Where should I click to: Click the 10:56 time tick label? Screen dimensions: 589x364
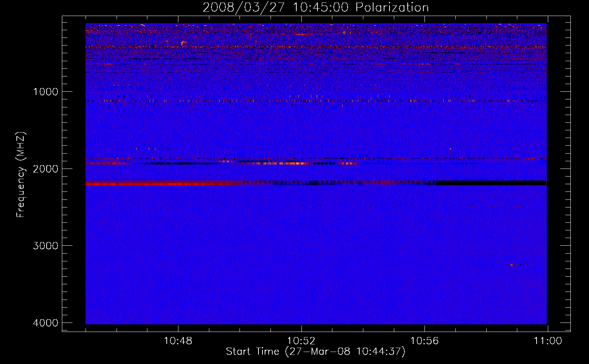coord(424,341)
